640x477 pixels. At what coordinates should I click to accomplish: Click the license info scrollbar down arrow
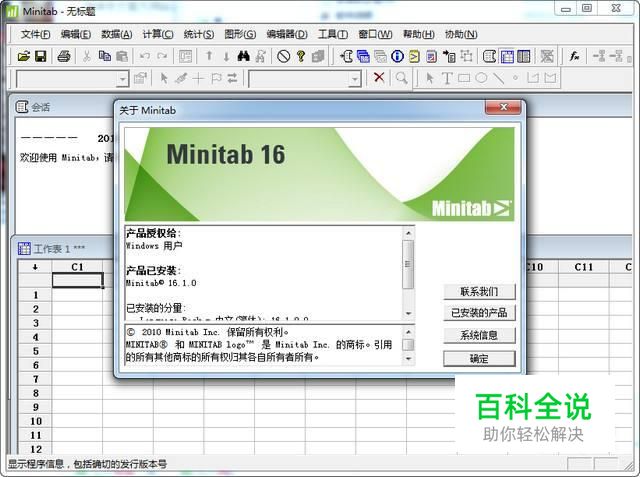408,313
